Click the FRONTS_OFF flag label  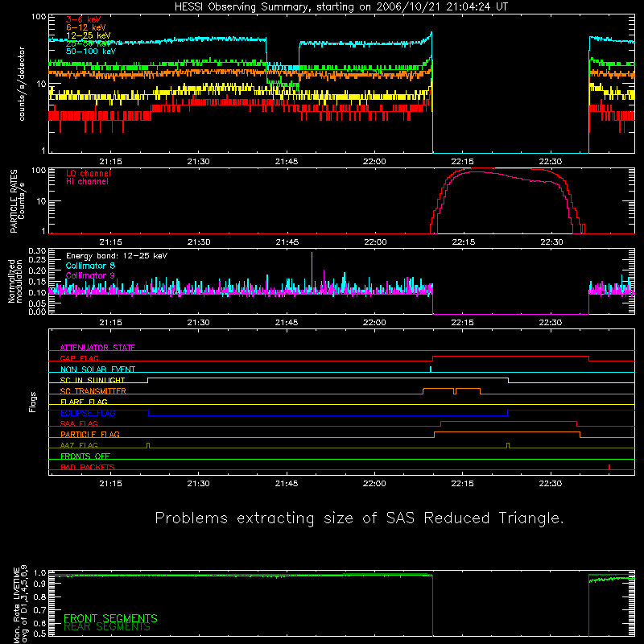click(x=85, y=456)
